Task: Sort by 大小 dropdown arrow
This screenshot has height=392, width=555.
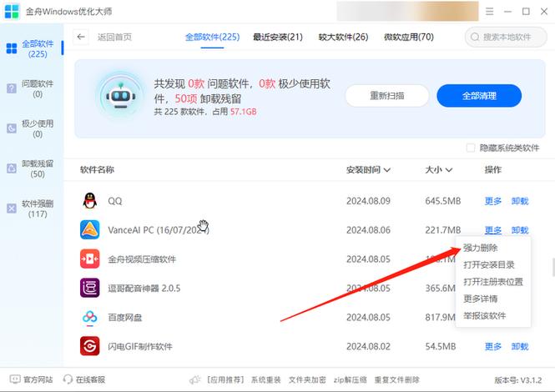Action: pyautogui.click(x=449, y=170)
